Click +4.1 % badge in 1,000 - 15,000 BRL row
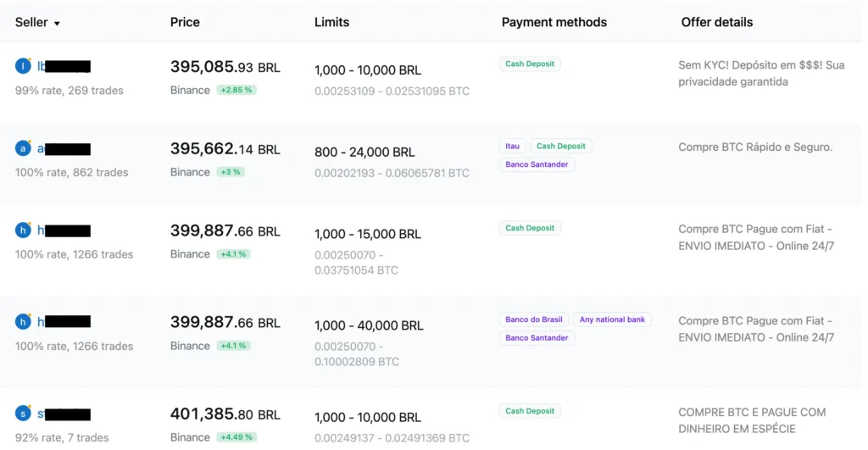This screenshot has height=450, width=868. [x=233, y=254]
